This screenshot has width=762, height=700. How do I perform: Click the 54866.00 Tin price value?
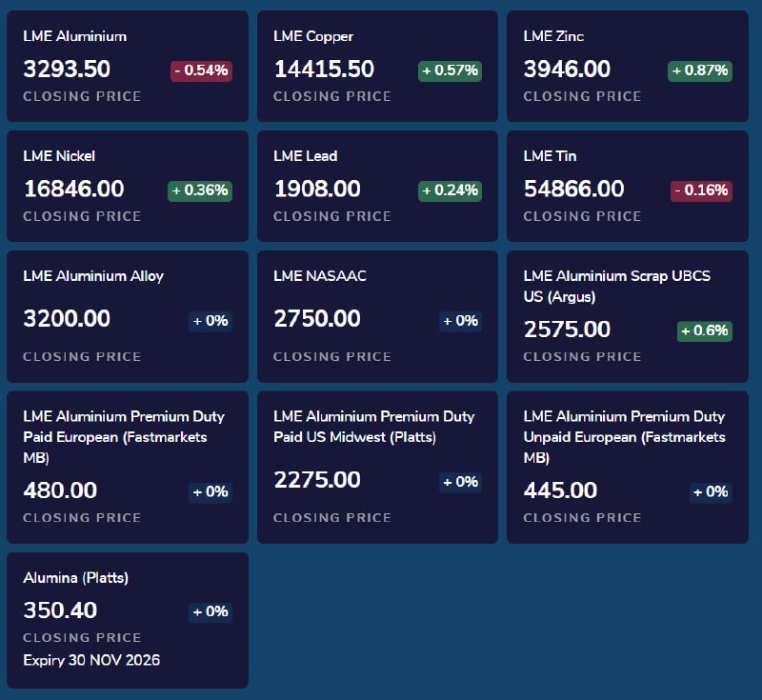tap(573, 189)
